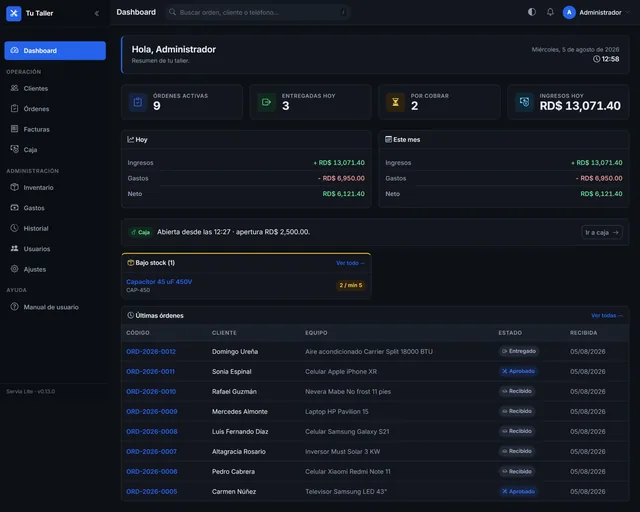Open order ORD-2026-0010
This screenshot has height=512, width=640.
pyautogui.click(x=151, y=392)
